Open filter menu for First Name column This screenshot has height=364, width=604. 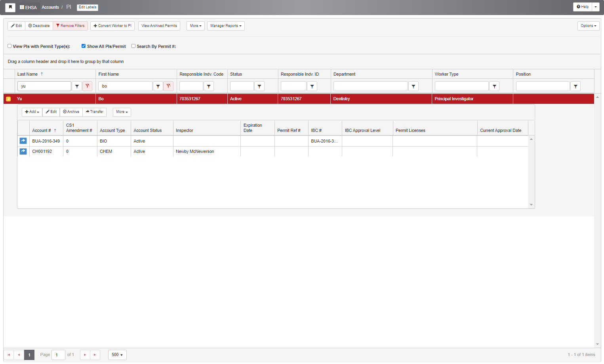click(x=158, y=86)
